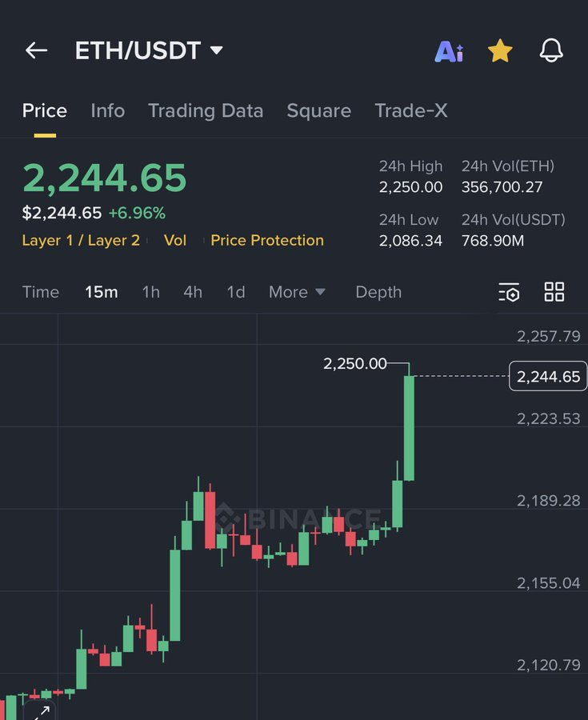
Task: Show the Depth chart view
Action: [x=378, y=293]
